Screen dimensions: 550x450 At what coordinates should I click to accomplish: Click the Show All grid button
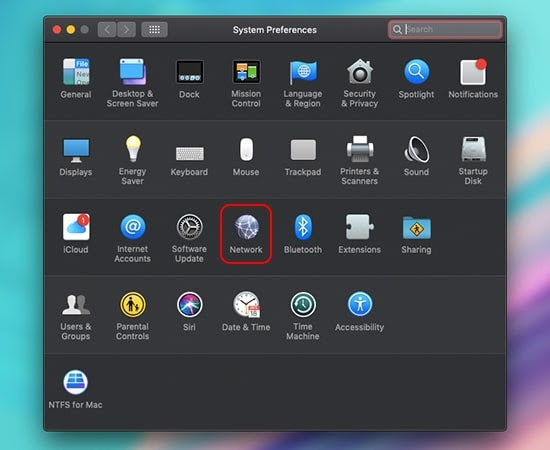[154, 30]
